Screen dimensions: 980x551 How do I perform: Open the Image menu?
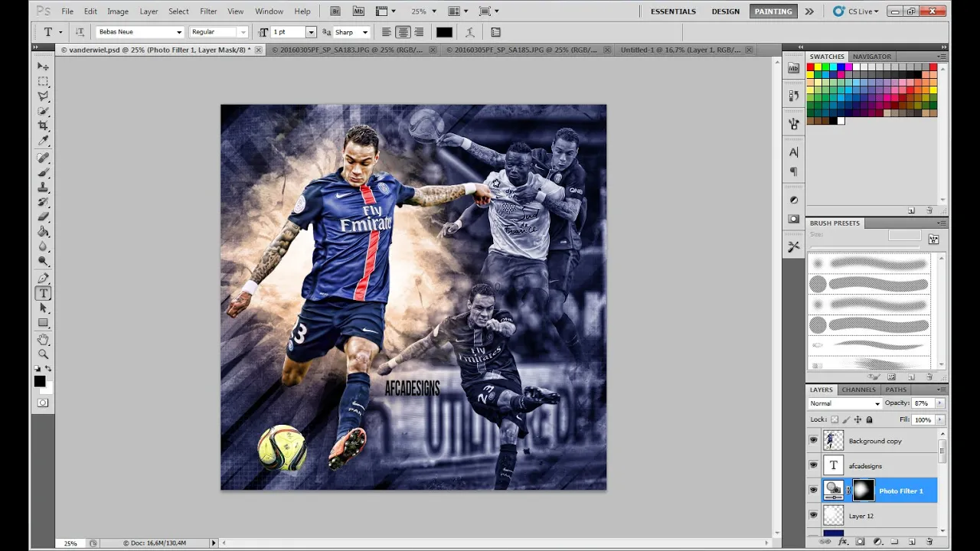coord(118,11)
